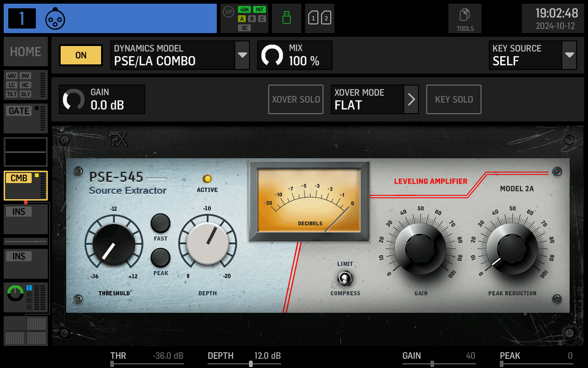Expand the KEY SOURCE dropdown arrow
This screenshot has height=368, width=588.
pos(569,55)
